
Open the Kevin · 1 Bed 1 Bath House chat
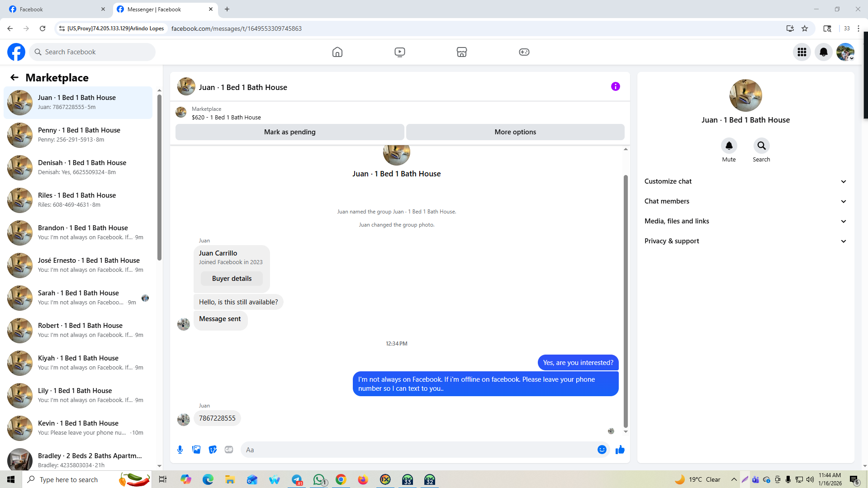(78, 428)
